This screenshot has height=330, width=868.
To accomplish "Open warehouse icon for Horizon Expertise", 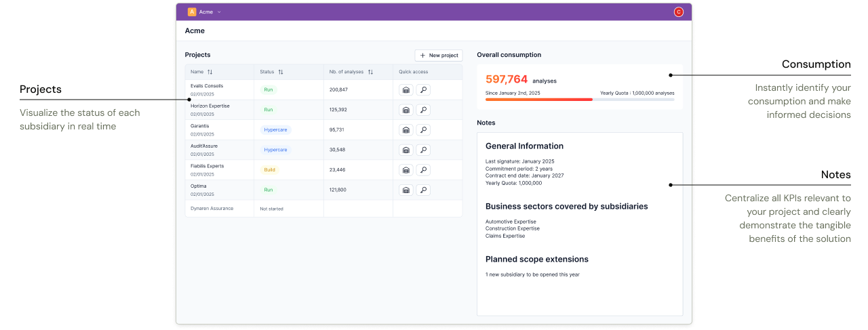I will (x=406, y=110).
